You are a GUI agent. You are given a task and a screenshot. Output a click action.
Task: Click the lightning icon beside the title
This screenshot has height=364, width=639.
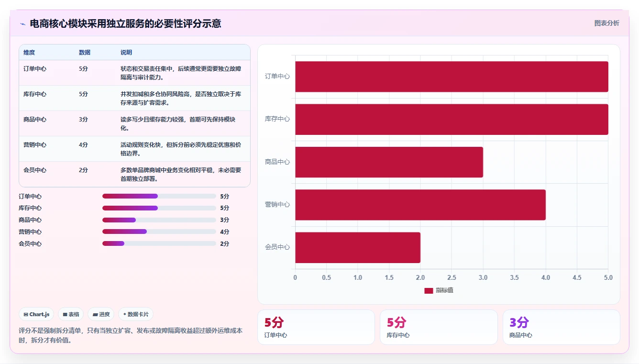pos(22,24)
